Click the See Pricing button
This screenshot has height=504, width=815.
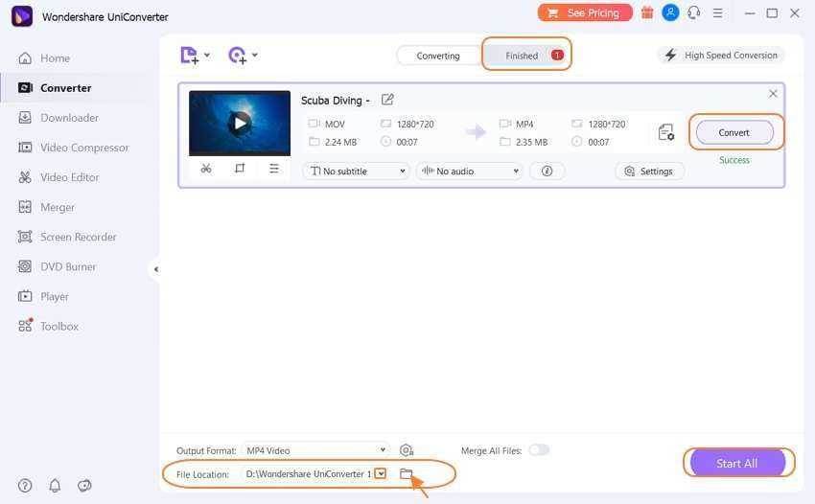tap(585, 13)
